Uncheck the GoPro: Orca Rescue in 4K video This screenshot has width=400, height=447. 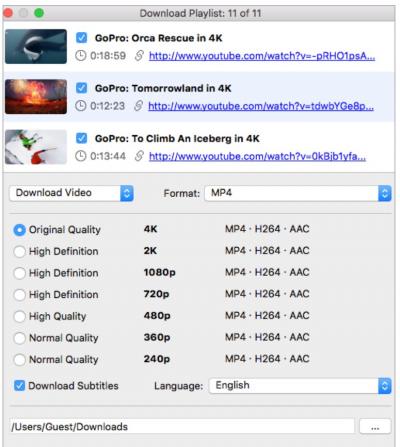(x=81, y=38)
